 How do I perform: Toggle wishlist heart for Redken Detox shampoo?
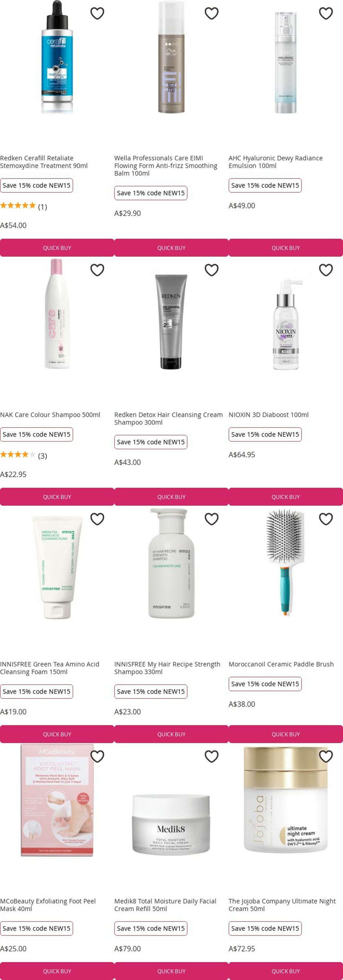click(x=211, y=270)
